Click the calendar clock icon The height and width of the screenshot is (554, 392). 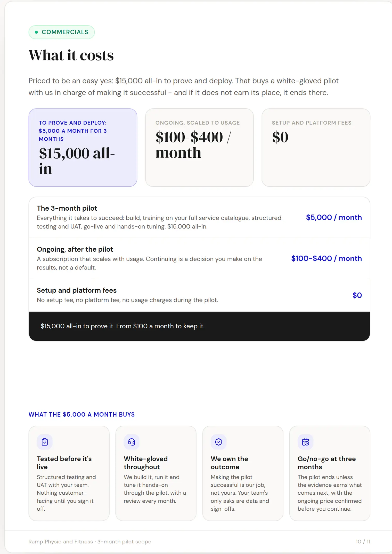coord(305,442)
